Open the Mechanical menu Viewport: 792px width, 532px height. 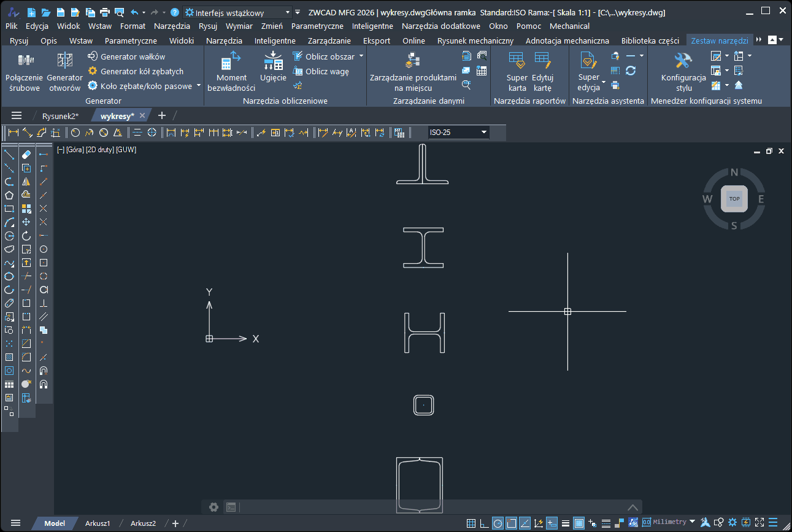coord(569,26)
